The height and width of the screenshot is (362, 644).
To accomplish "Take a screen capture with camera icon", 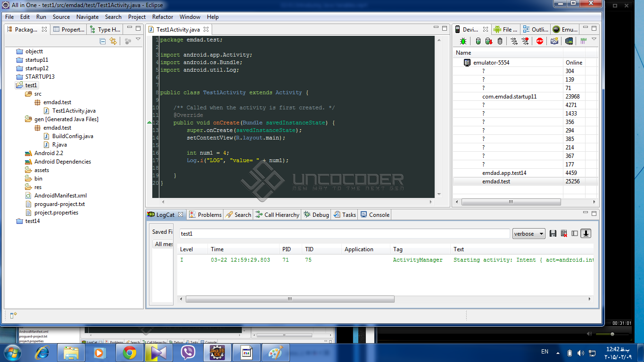I will 554,41.
